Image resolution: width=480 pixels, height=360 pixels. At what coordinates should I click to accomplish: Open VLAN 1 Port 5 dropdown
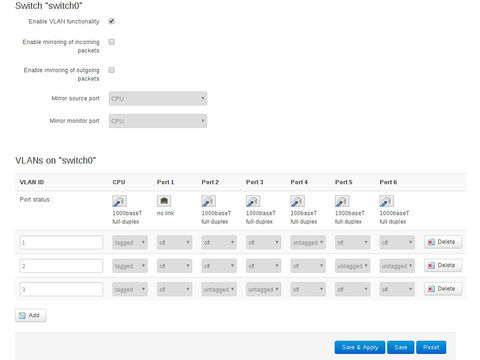click(x=352, y=242)
